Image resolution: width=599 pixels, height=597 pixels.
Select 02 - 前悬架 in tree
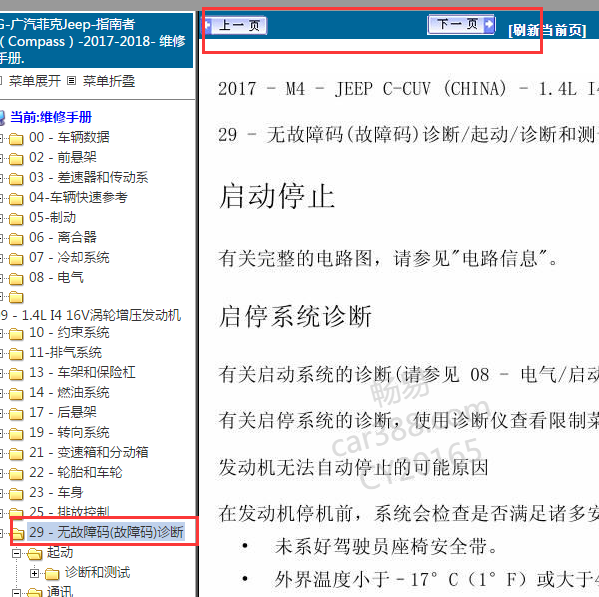coord(63,157)
